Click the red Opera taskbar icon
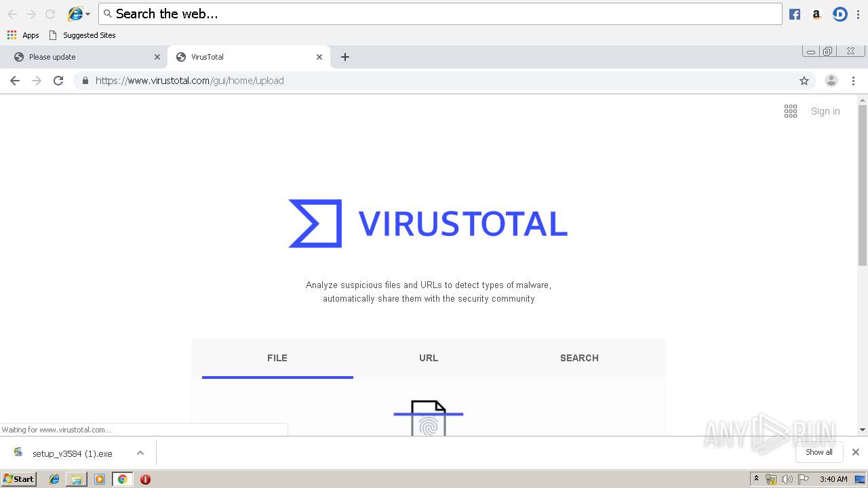The height and width of the screenshot is (488, 868). (x=145, y=479)
